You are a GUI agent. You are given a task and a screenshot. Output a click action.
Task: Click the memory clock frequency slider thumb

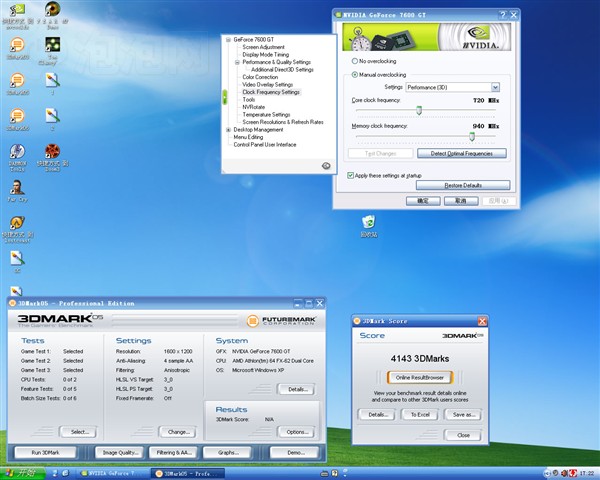[x=472, y=136]
